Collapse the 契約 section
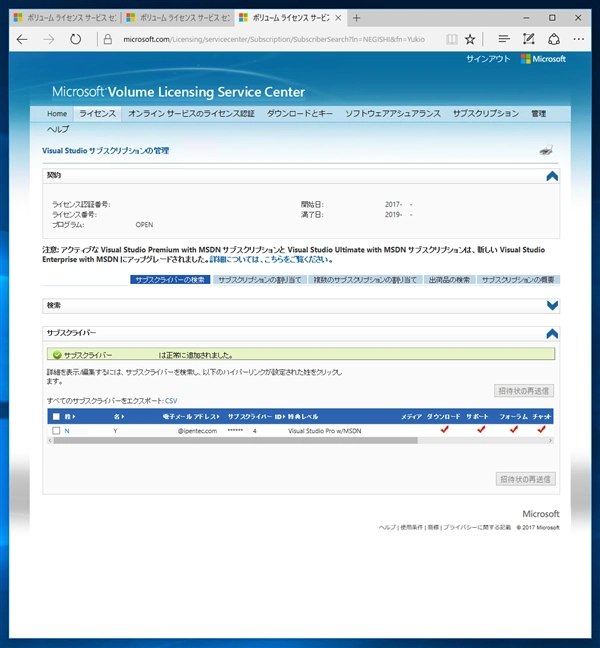Viewport: 600px width, 648px height. click(552, 176)
